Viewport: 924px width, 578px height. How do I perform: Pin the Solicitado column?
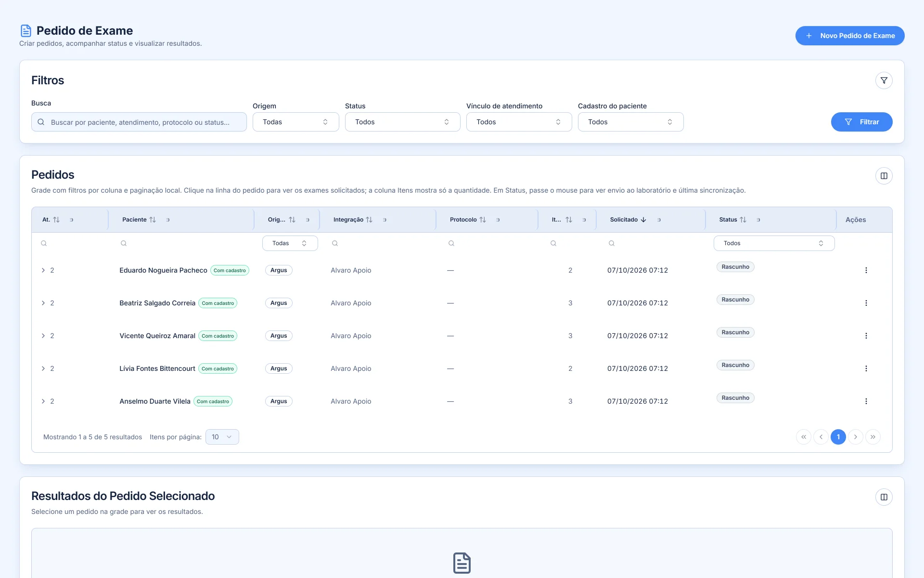click(x=659, y=220)
